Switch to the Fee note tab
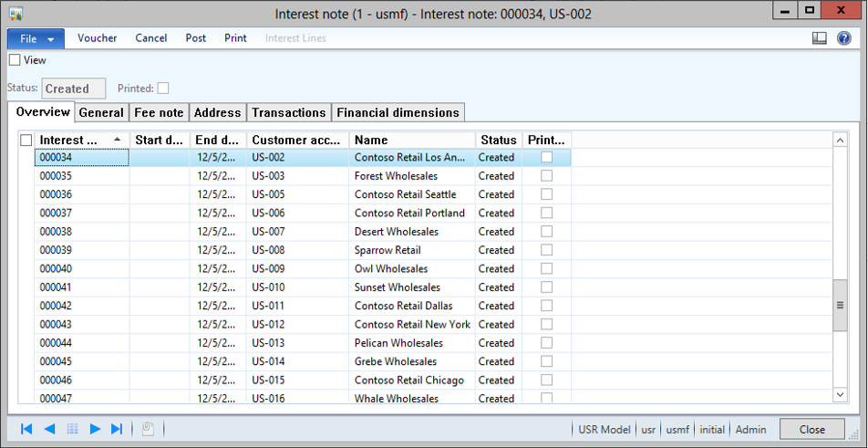The height and width of the screenshot is (448, 868). click(160, 112)
